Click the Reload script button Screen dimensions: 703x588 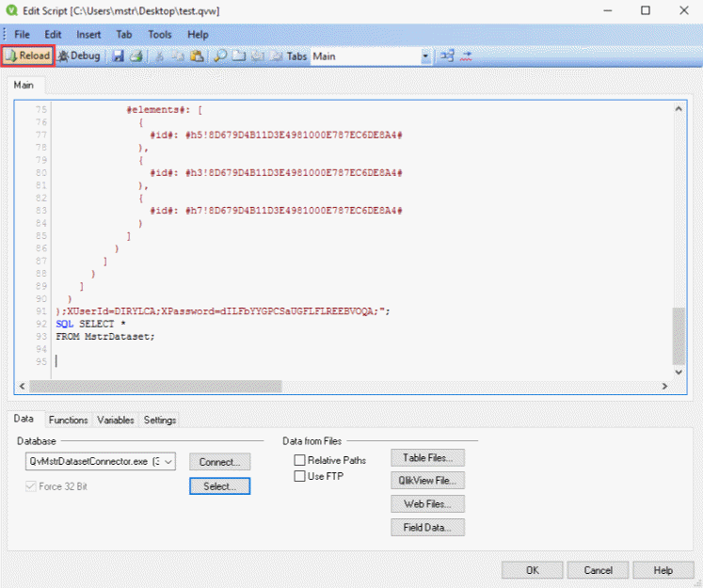tap(27, 56)
